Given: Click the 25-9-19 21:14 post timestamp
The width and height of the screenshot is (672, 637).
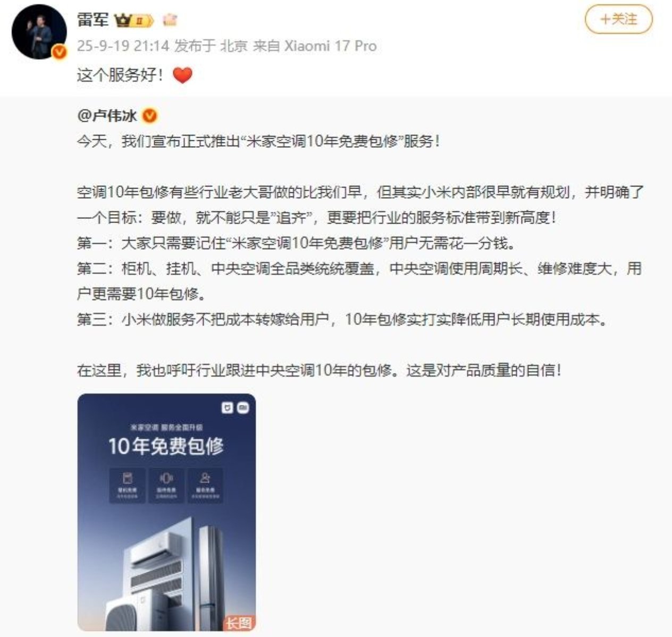Looking at the screenshot, I should [123, 46].
